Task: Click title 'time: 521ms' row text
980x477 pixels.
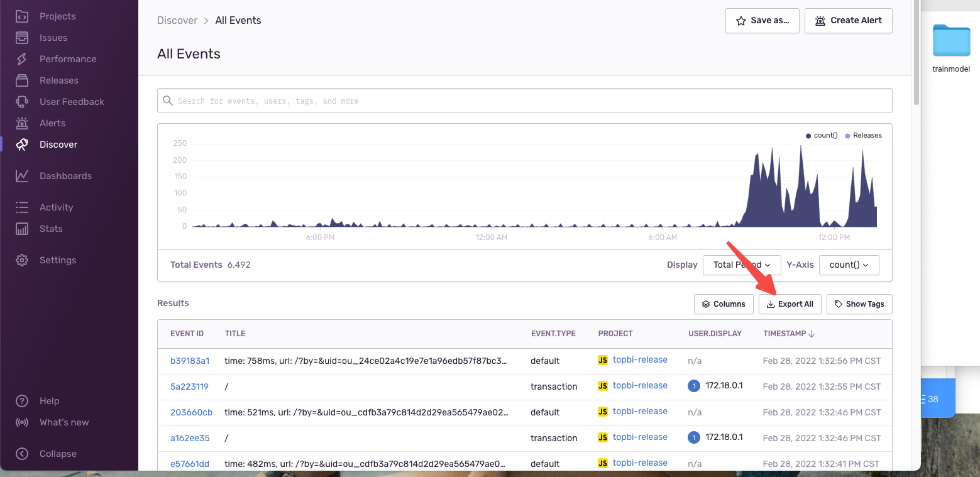Action: coord(366,412)
